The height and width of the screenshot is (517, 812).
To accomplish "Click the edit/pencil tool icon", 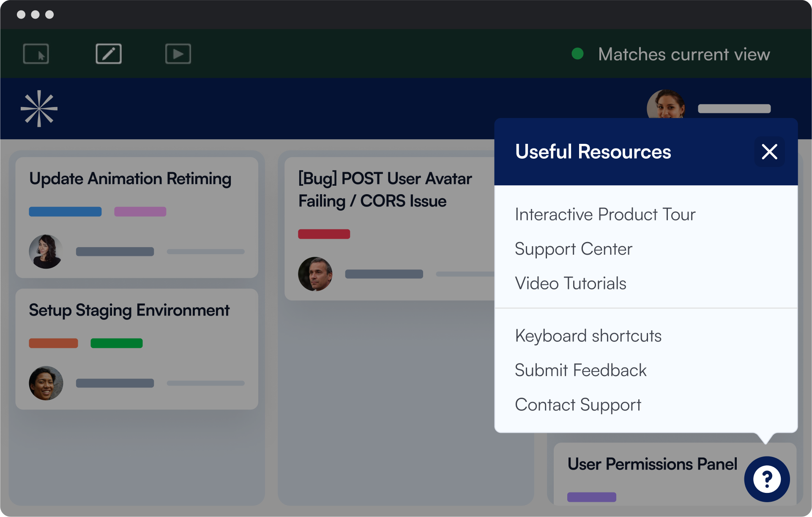I will click(x=108, y=54).
